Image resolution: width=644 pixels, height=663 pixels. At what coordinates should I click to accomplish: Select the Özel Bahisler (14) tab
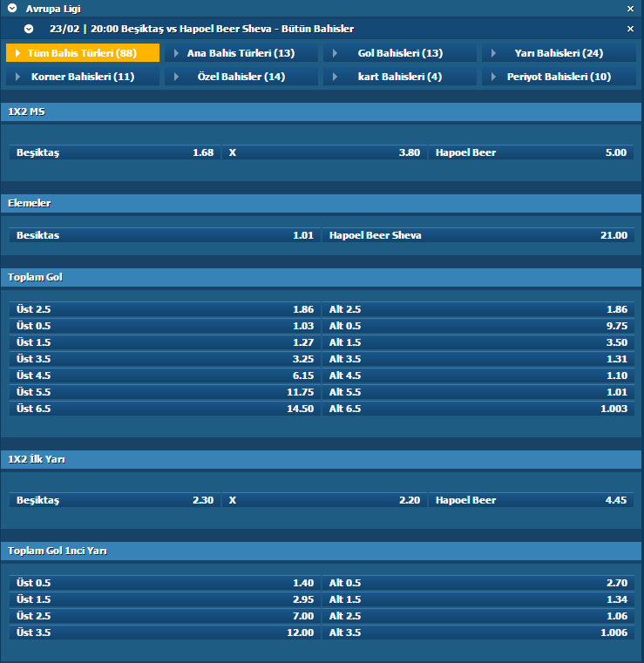(x=241, y=77)
